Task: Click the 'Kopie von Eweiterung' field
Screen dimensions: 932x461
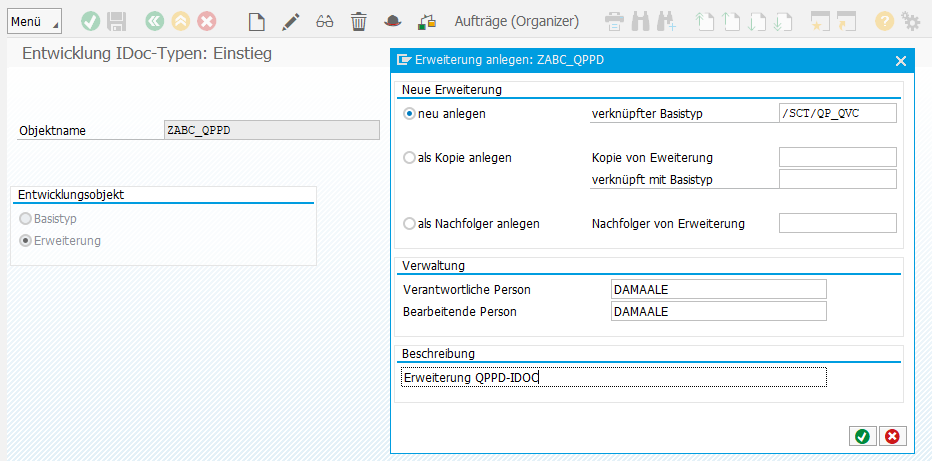Action: tap(837, 157)
